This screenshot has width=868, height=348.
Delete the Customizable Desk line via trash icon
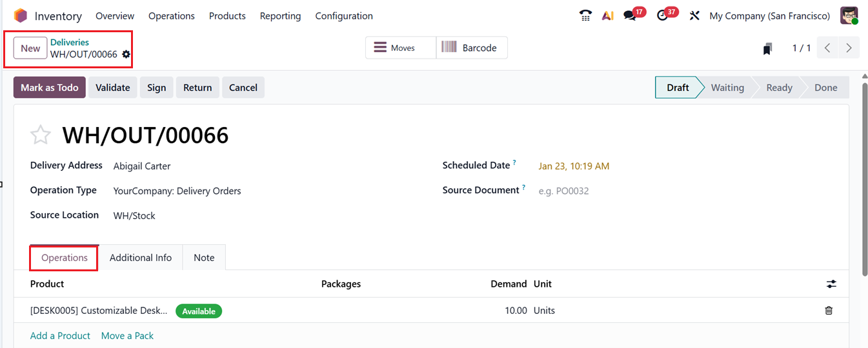829,311
